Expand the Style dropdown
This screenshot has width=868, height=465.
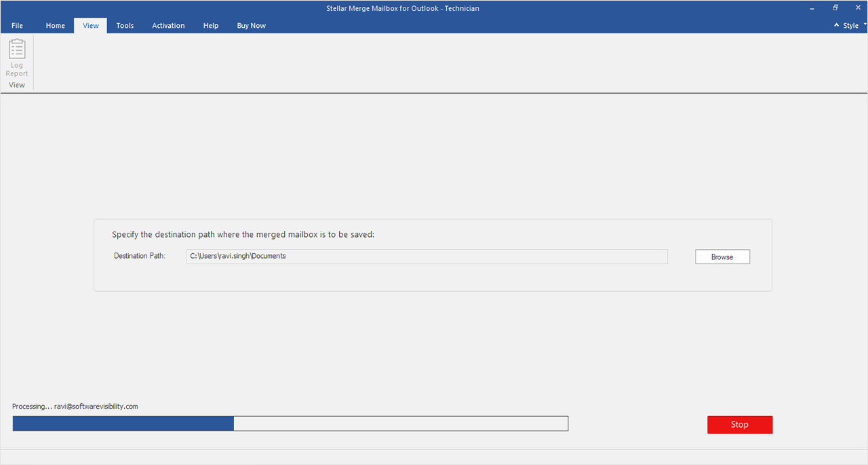tap(850, 26)
